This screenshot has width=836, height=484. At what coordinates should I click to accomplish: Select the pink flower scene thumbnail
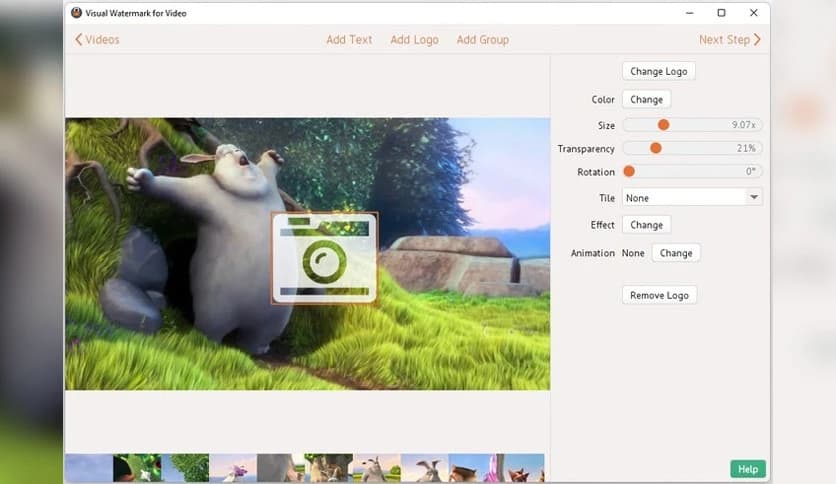(232, 468)
